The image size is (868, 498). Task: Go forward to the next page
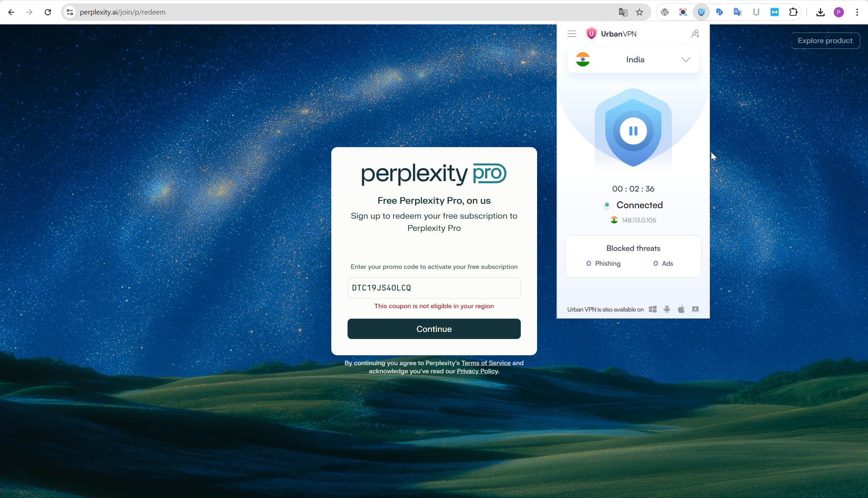pos(29,12)
